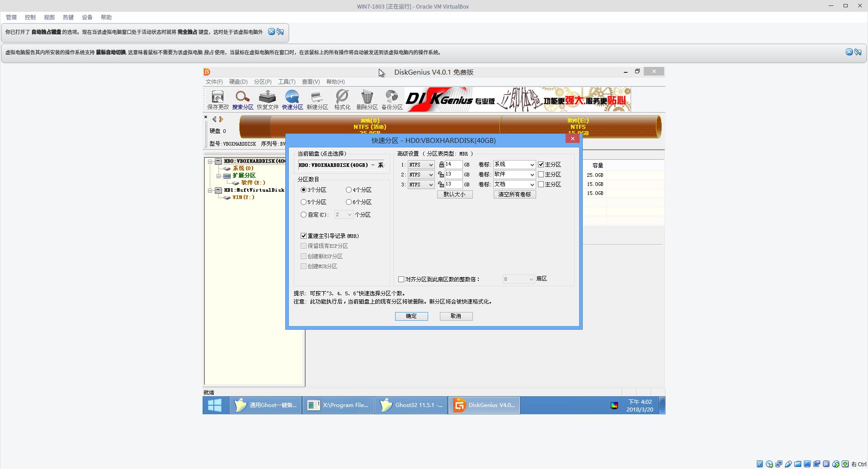Switch to Ghost32 11.5.1 in taskbar
The height and width of the screenshot is (469, 868).
410,405
